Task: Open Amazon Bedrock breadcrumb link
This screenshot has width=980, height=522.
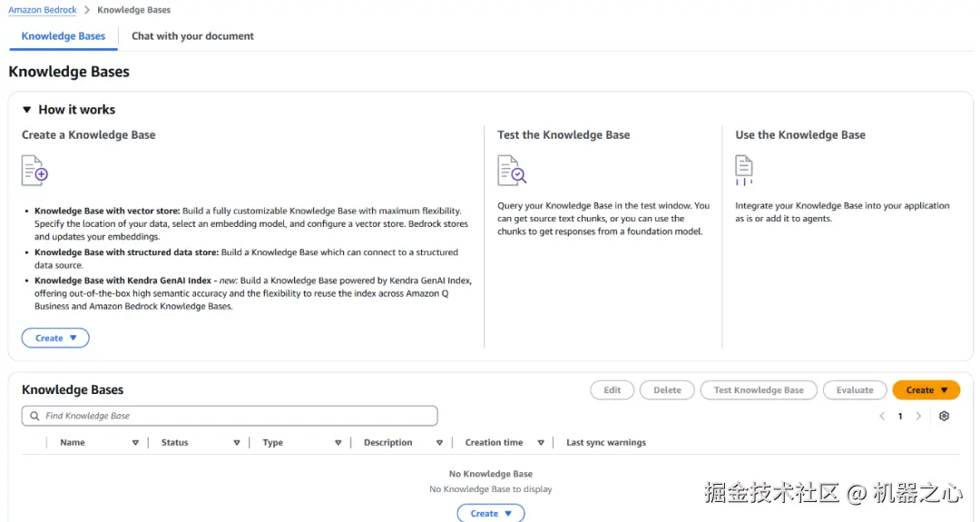Action: [43, 10]
